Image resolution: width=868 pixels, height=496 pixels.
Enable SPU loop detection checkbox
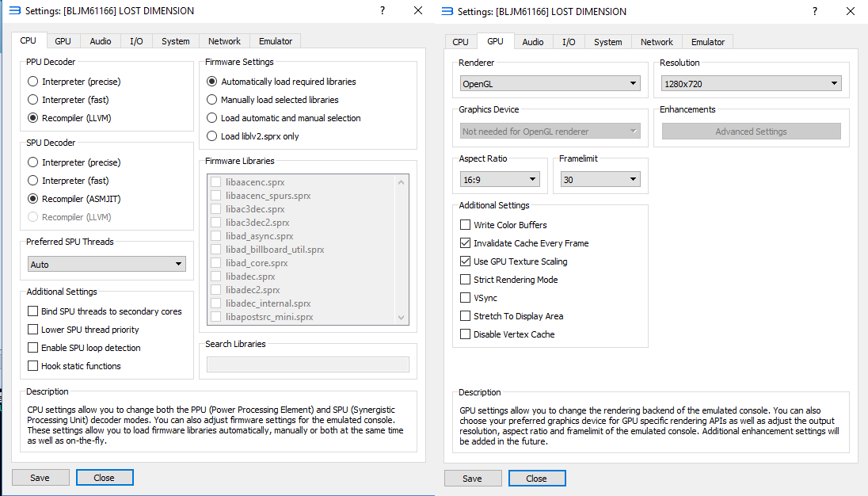click(33, 348)
